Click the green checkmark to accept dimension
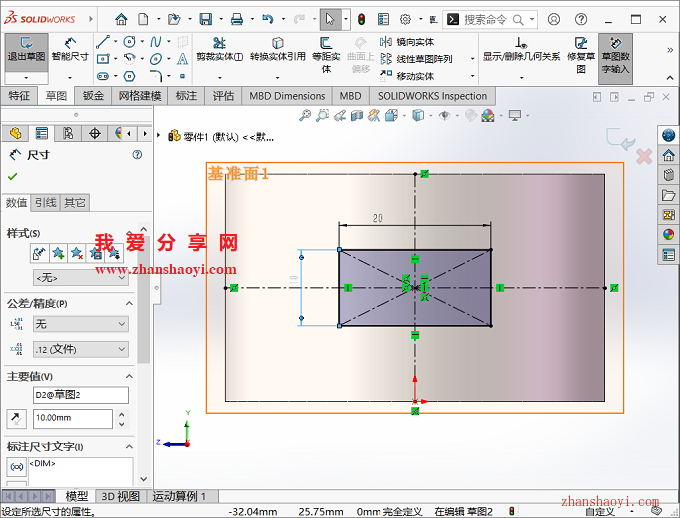 pyautogui.click(x=13, y=176)
